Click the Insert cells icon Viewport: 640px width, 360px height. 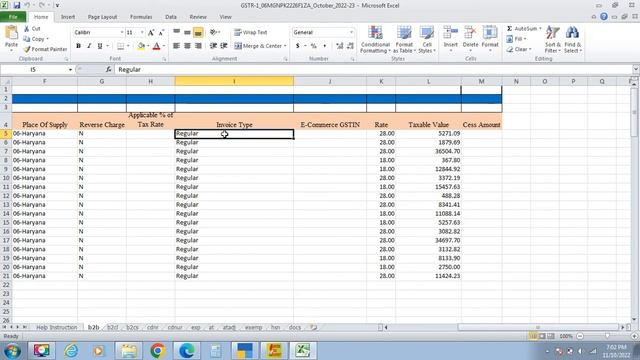click(451, 33)
